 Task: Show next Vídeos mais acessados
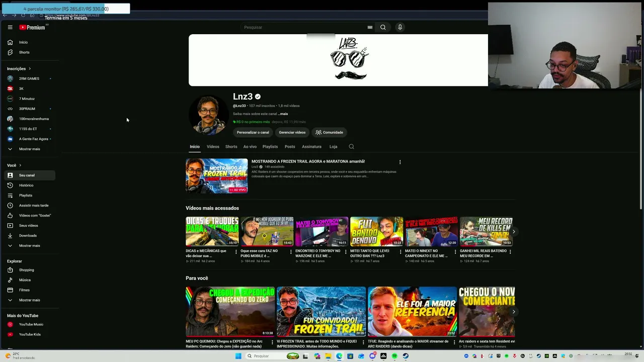(513, 231)
